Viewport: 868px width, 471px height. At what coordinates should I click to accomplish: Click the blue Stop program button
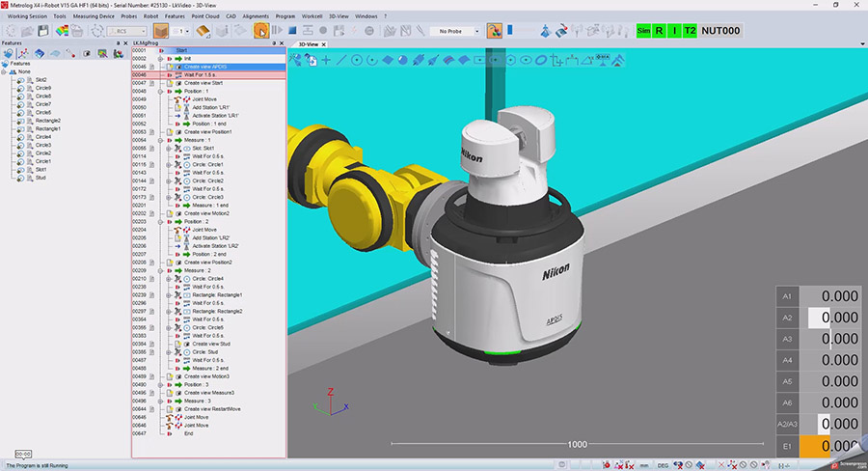tap(290, 31)
